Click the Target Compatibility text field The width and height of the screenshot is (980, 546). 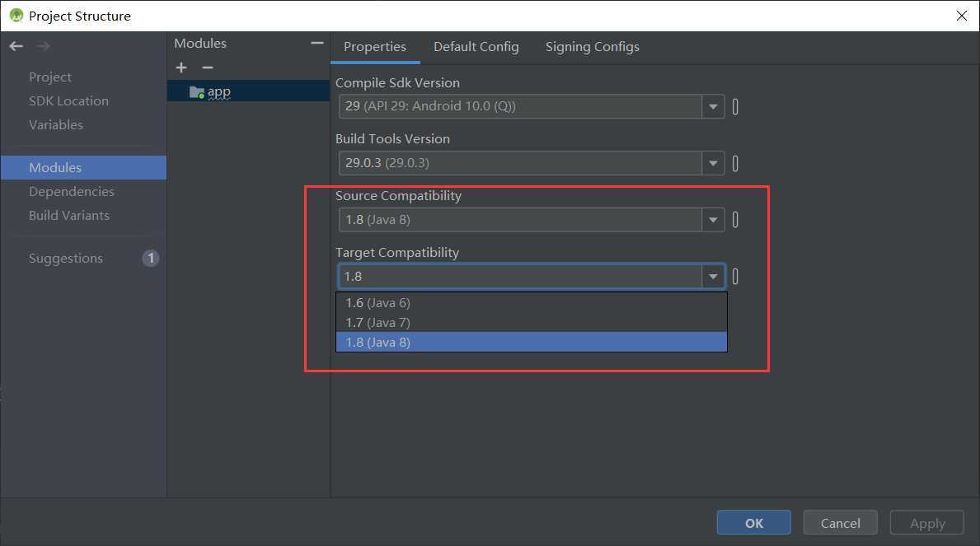click(520, 276)
